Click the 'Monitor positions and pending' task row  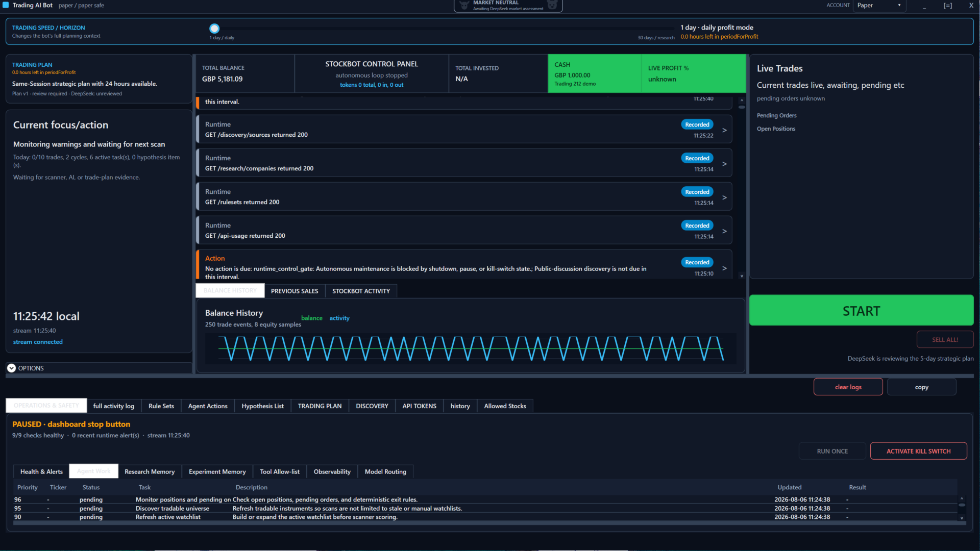(x=485, y=499)
